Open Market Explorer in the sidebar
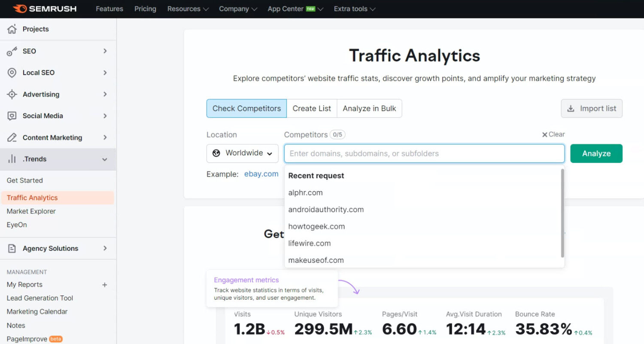 point(31,211)
